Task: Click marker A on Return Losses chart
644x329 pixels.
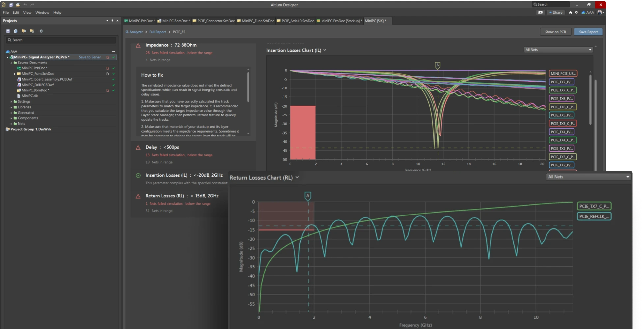Action: 308,196
